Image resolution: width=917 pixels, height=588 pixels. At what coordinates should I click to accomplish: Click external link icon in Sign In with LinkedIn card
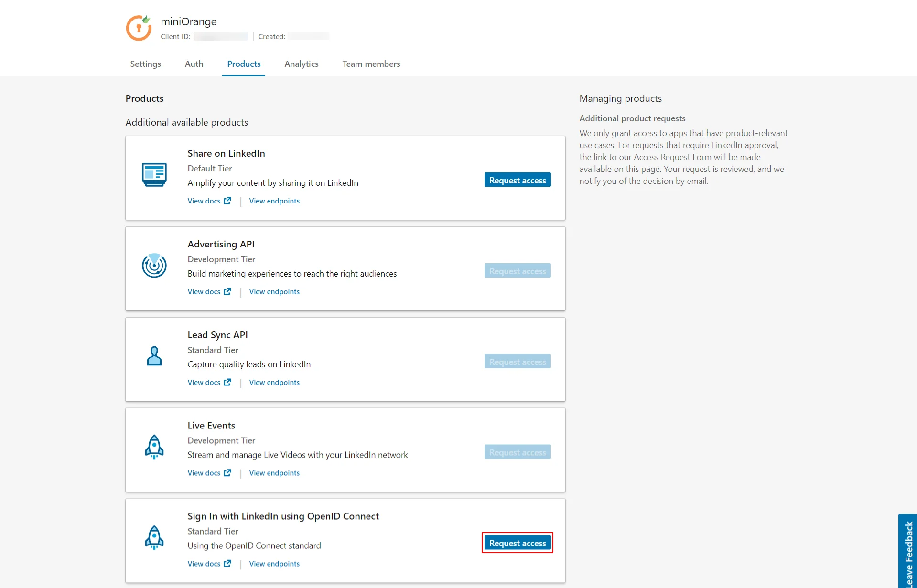tap(227, 564)
